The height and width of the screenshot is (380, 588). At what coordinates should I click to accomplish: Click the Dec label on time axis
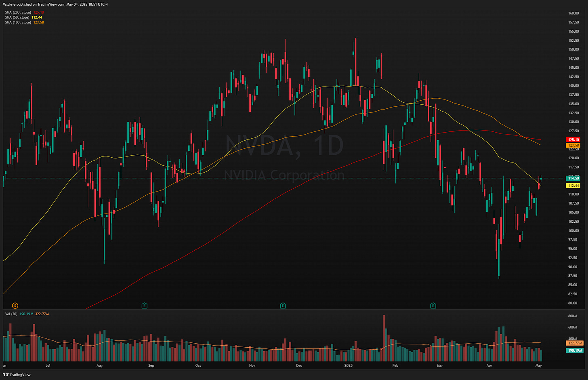tap(299, 365)
